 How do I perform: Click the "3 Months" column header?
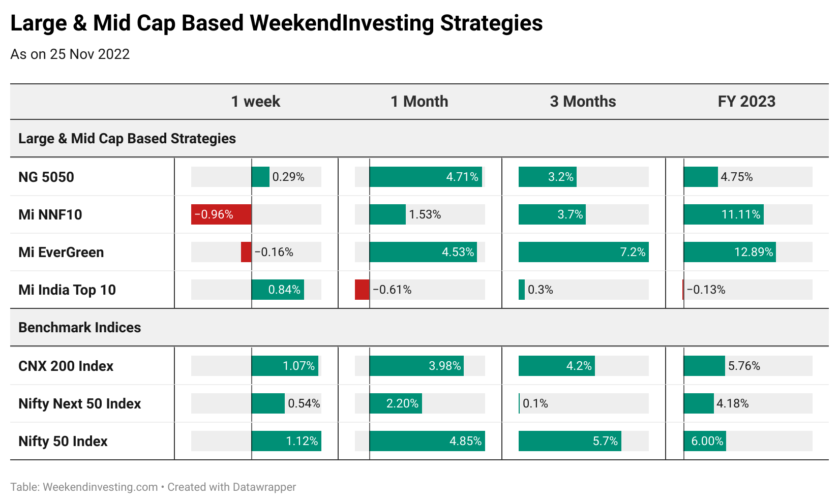click(583, 102)
